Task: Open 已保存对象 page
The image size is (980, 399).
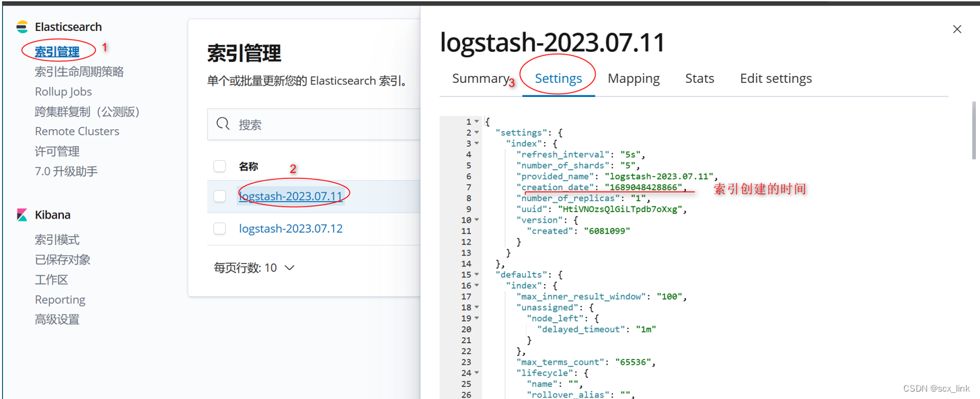Action: point(63,260)
